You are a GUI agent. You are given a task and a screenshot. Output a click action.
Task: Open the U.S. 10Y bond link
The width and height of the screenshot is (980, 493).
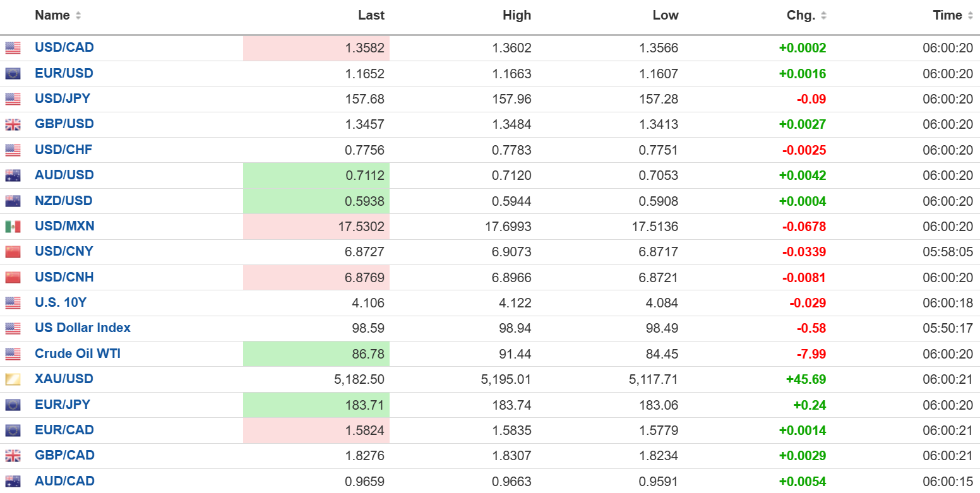click(x=61, y=302)
